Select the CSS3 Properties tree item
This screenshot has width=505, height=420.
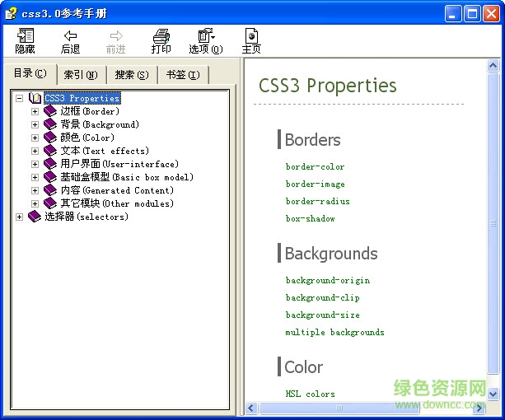click(82, 98)
